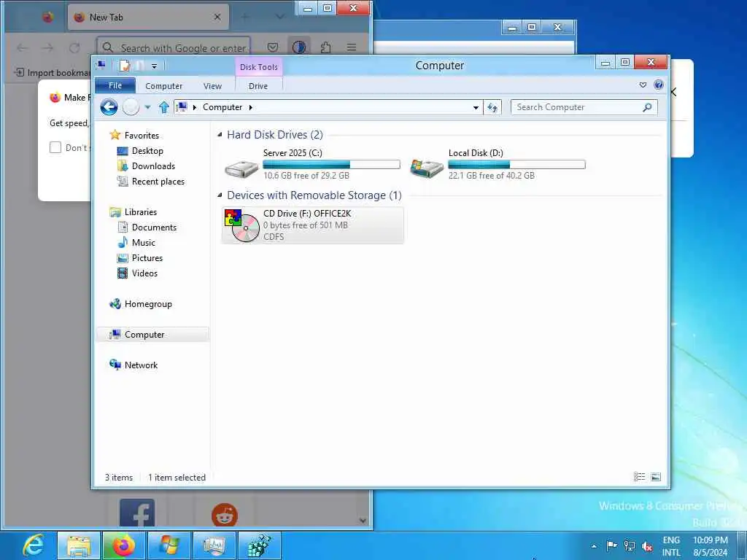Open Videos library
Screen dimensions: 747x560
(x=145, y=273)
